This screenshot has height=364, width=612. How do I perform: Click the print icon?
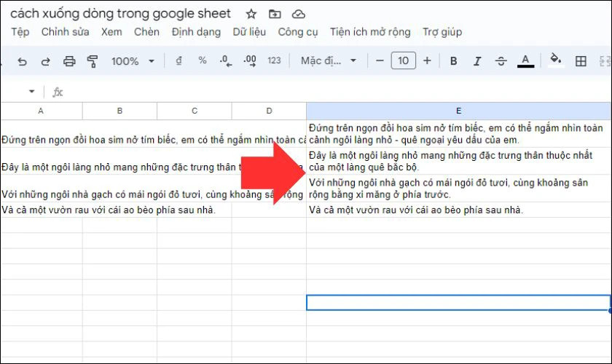69,61
